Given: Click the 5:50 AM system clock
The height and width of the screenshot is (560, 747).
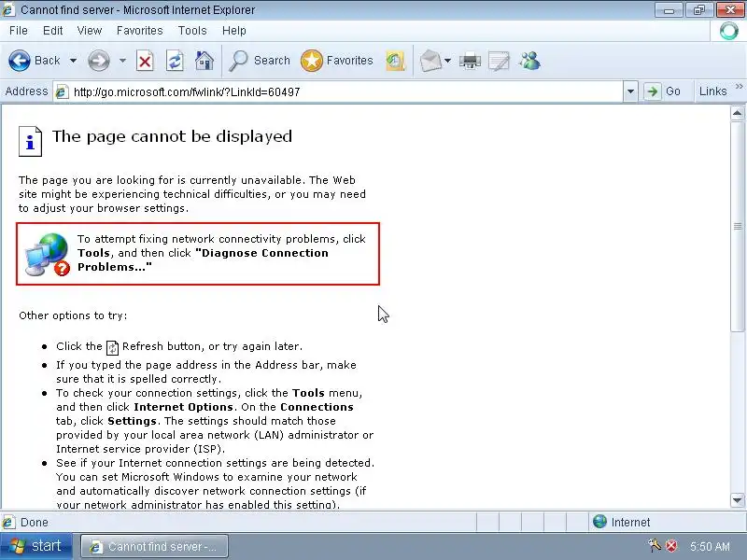Looking at the screenshot, I should pos(710,546).
